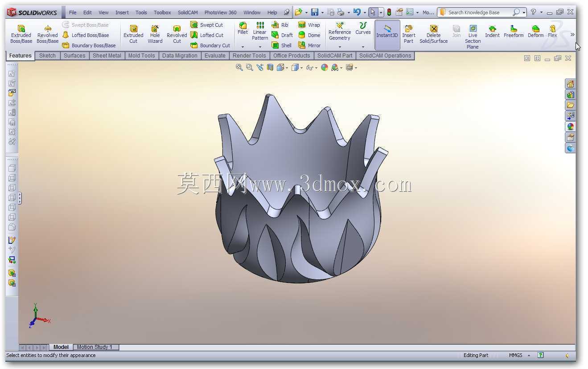588x369 pixels.
Task: Open the Fillet dropdown arrow
Action: click(x=243, y=46)
